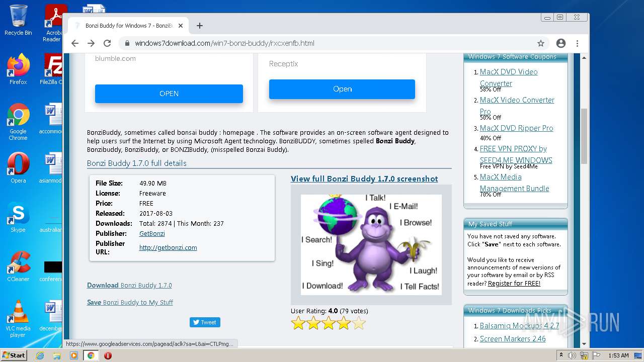Click the scrollbar down arrow
The width and height of the screenshot is (644, 362).
[584, 344]
